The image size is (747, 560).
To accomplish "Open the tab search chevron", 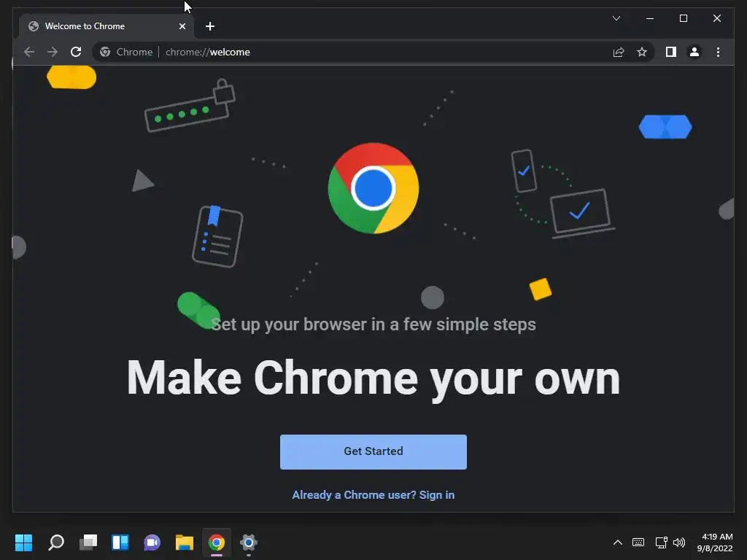I will (x=616, y=18).
